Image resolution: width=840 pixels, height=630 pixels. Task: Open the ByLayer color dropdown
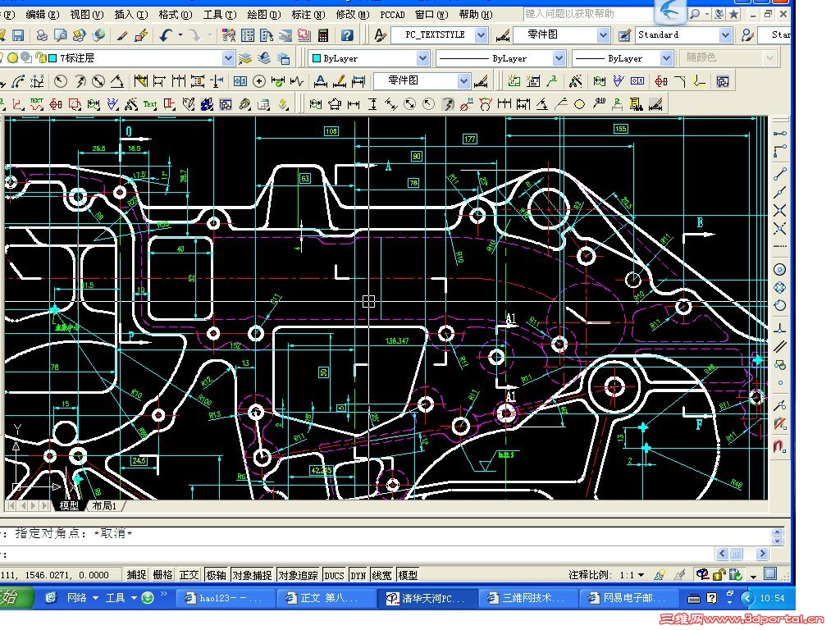click(422, 58)
